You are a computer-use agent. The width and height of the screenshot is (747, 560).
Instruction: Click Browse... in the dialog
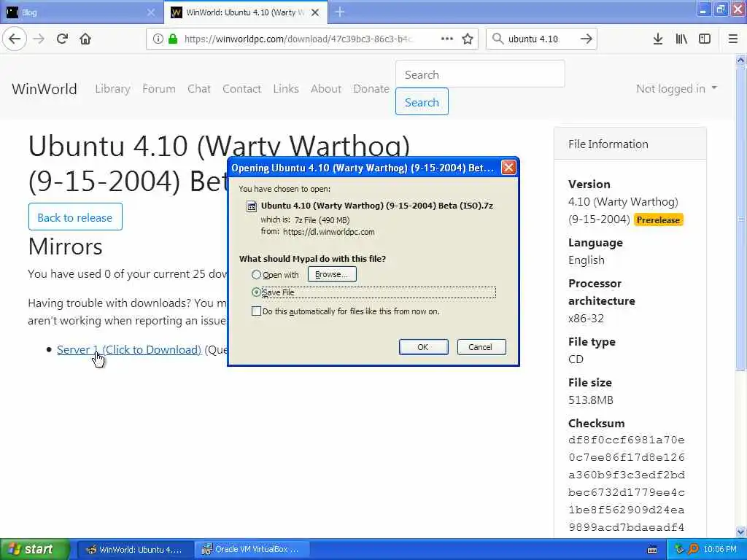[332, 274]
